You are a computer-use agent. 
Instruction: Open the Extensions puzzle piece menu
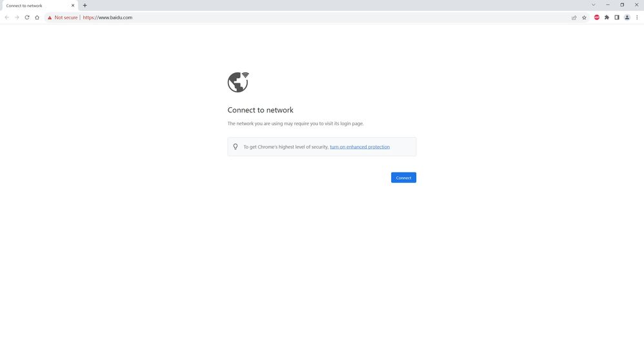tap(607, 17)
